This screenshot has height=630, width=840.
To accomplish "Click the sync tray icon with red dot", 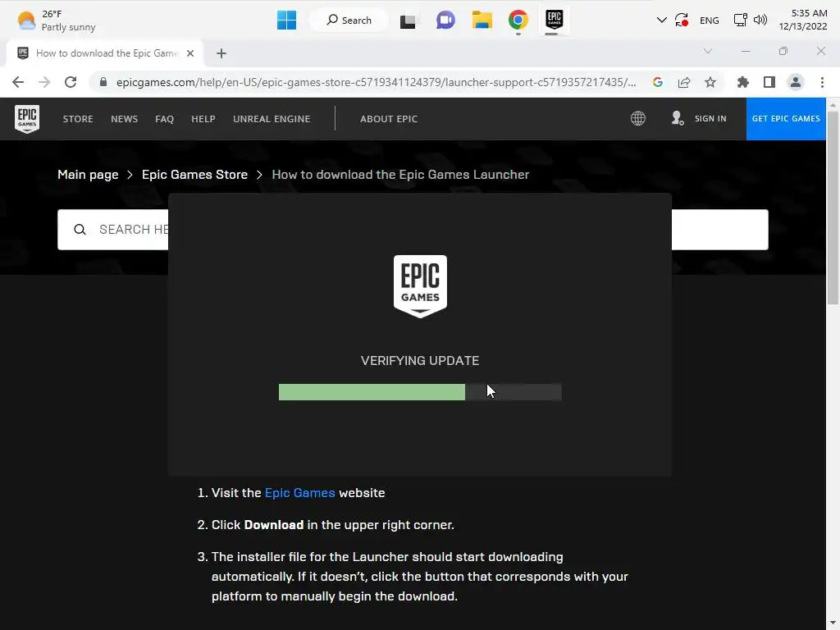I will [681, 21].
